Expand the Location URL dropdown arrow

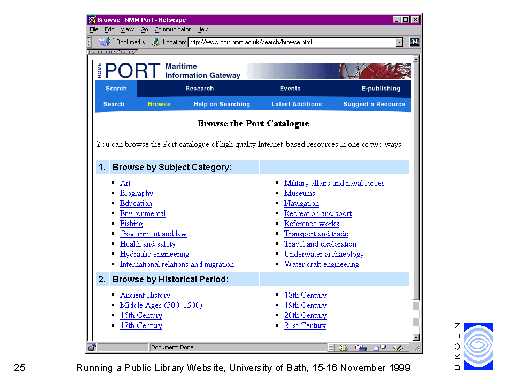[399, 42]
